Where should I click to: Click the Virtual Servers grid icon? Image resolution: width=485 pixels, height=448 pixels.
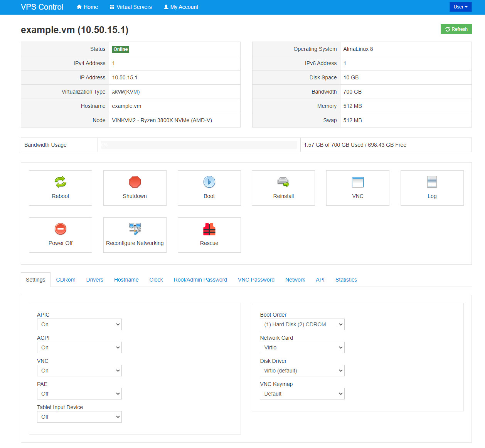tap(112, 7)
